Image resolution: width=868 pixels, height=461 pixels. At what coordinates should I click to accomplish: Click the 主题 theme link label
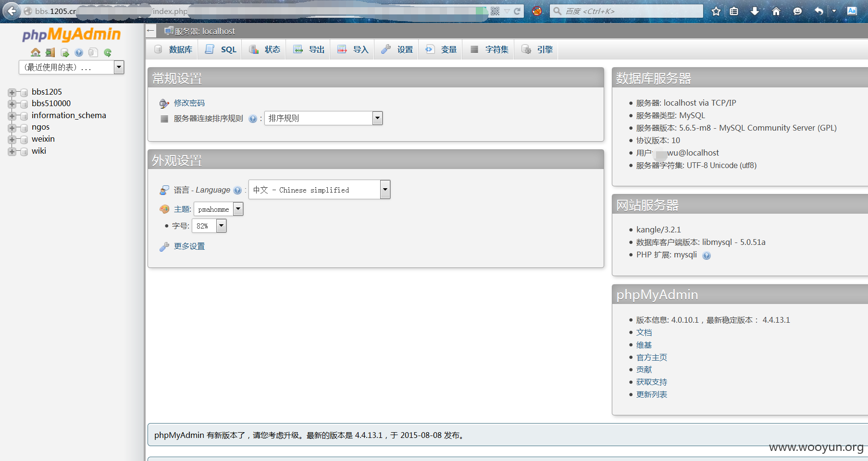(183, 209)
